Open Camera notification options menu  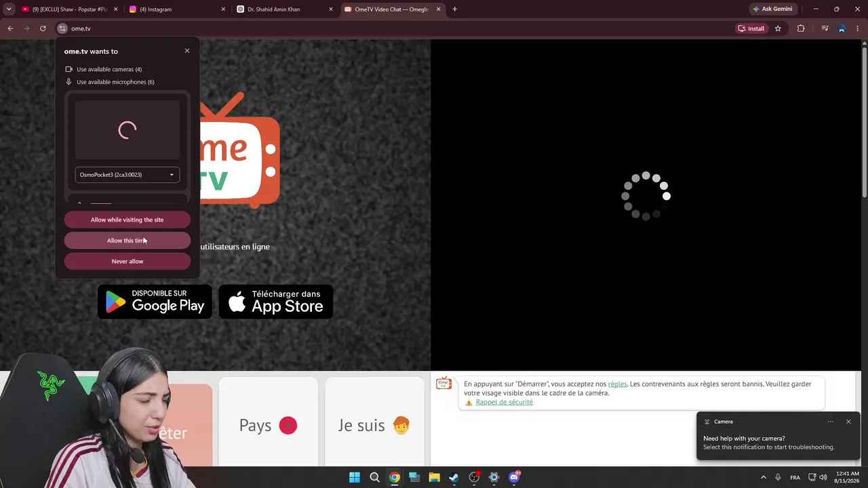[830, 422]
